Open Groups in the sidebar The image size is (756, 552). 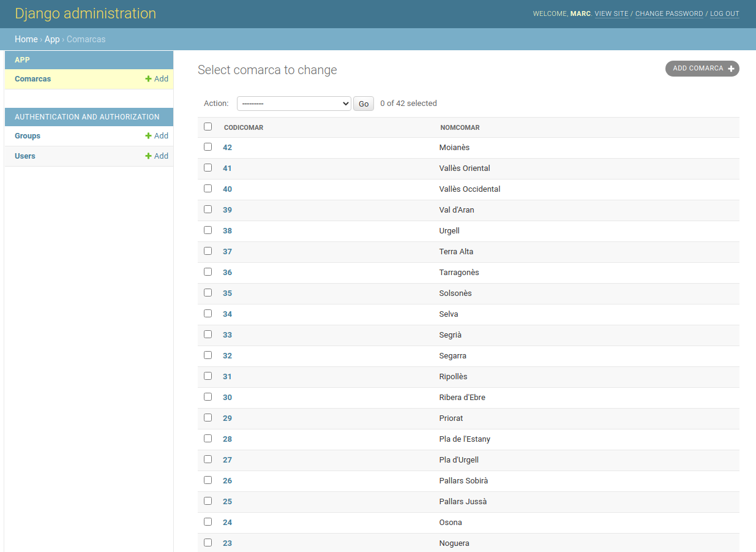coord(28,136)
